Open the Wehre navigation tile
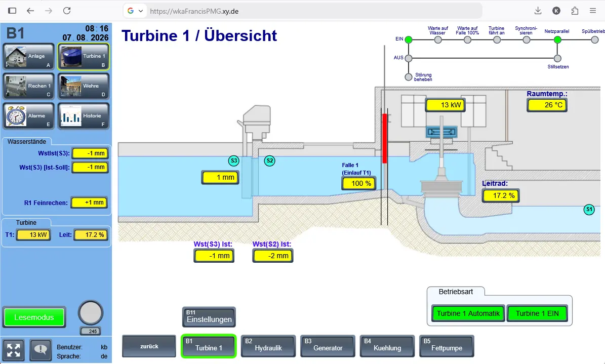Image resolution: width=605 pixels, height=364 pixels. [84, 86]
